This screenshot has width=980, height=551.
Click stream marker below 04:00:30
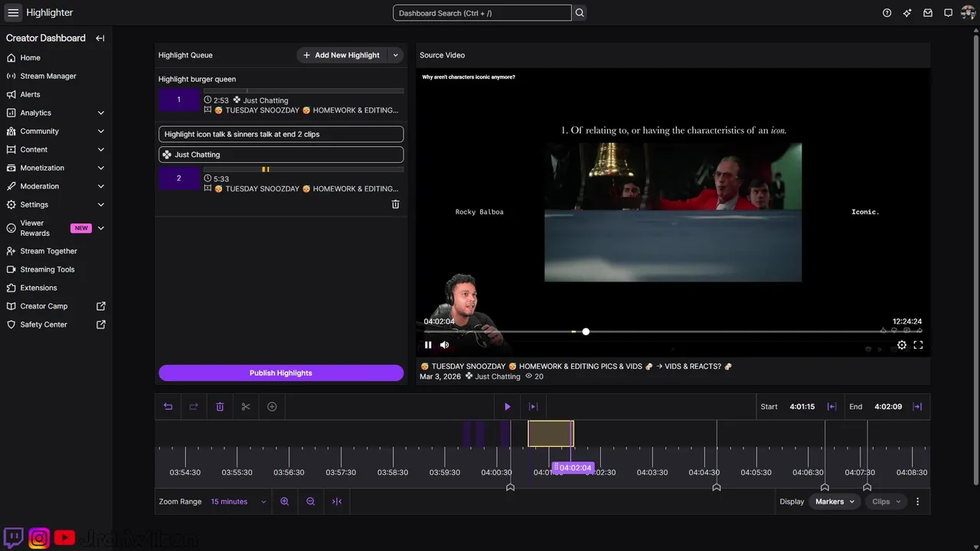pyautogui.click(x=511, y=487)
